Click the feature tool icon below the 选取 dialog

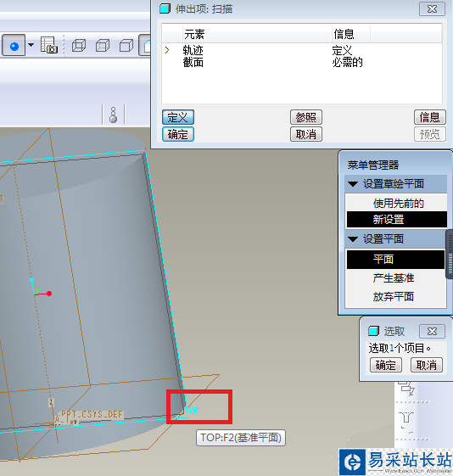click(406, 389)
